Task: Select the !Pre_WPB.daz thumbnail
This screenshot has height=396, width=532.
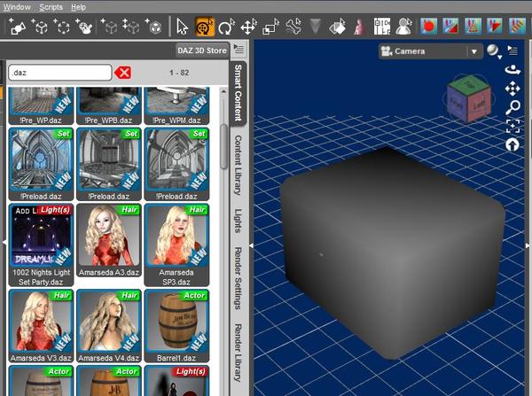Action: (108, 106)
